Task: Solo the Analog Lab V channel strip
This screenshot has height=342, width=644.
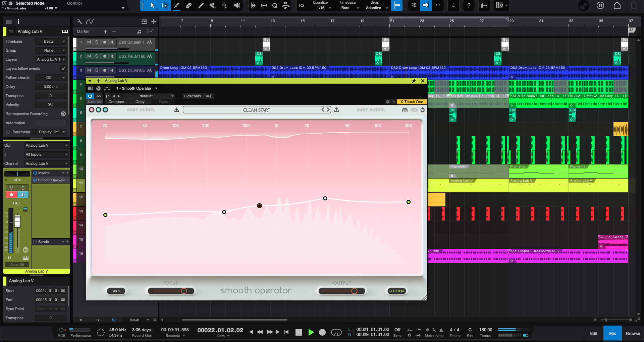Action: click(23, 188)
